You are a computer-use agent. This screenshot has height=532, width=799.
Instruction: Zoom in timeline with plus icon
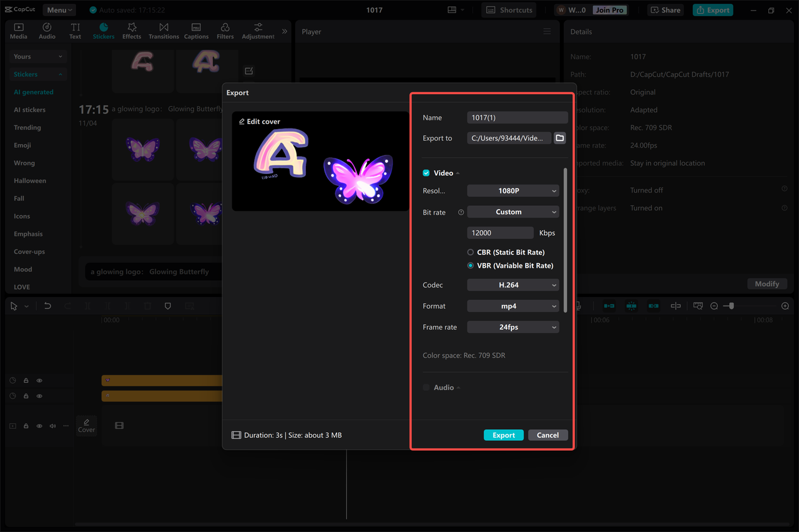coord(785,306)
